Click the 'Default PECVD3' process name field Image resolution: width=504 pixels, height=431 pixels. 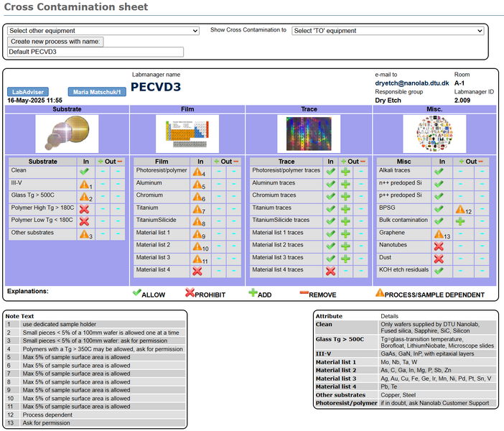95,52
